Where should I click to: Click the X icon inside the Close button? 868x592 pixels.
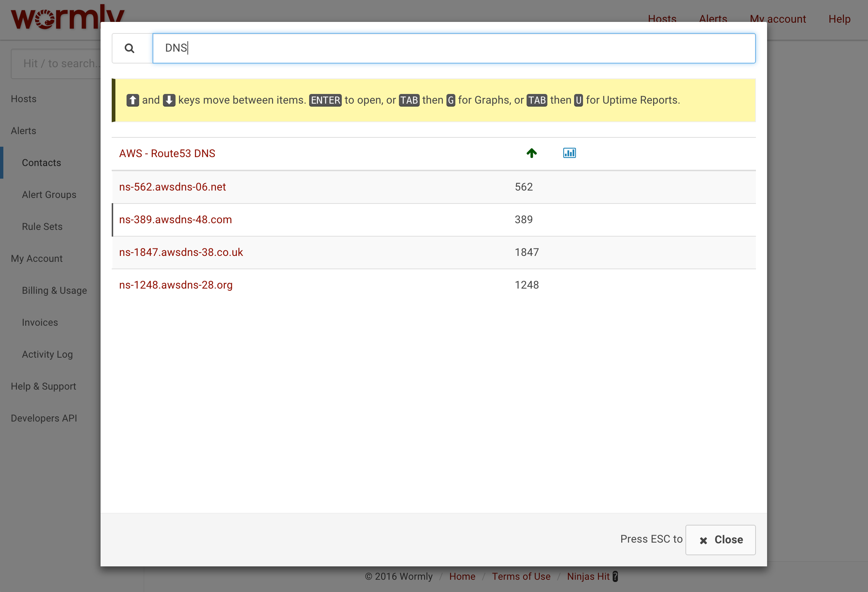pos(703,540)
